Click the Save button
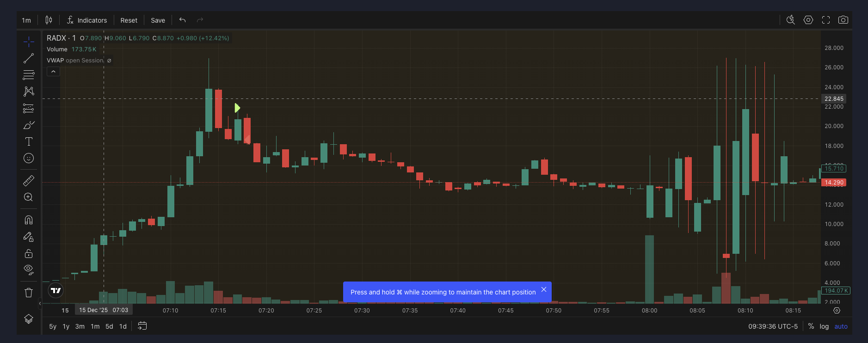868x343 pixels. coord(158,20)
